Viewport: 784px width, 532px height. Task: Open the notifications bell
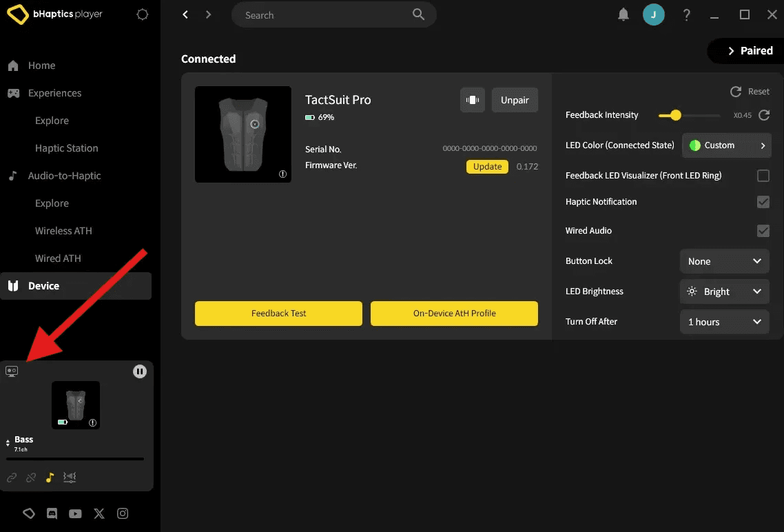tap(623, 14)
